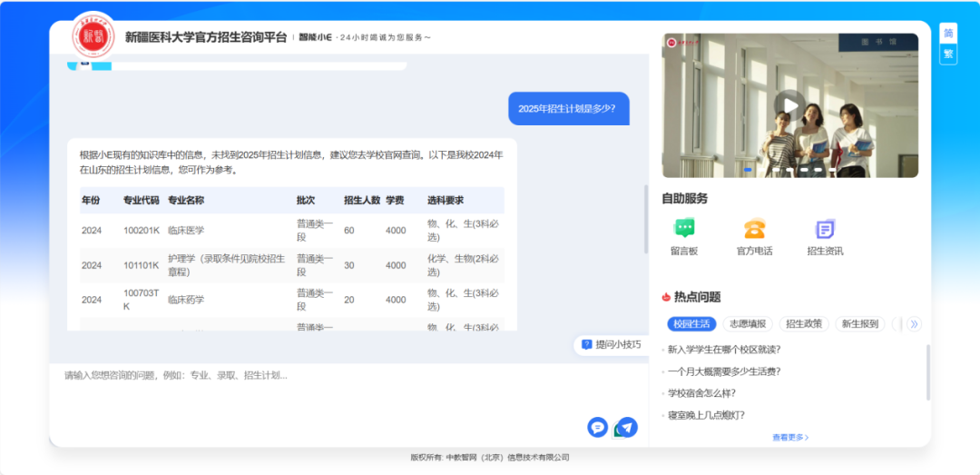Open question 学校宿舍怎么样?
This screenshot has height=475, width=980.
(701, 393)
